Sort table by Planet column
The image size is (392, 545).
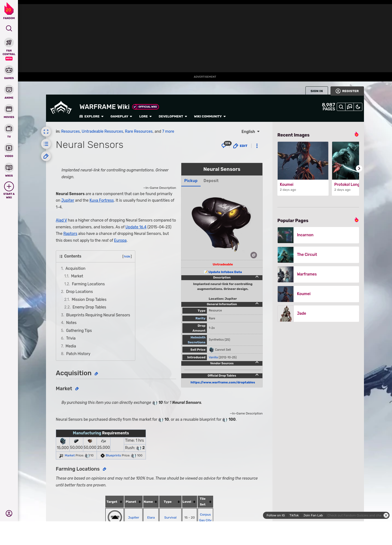coord(133,502)
